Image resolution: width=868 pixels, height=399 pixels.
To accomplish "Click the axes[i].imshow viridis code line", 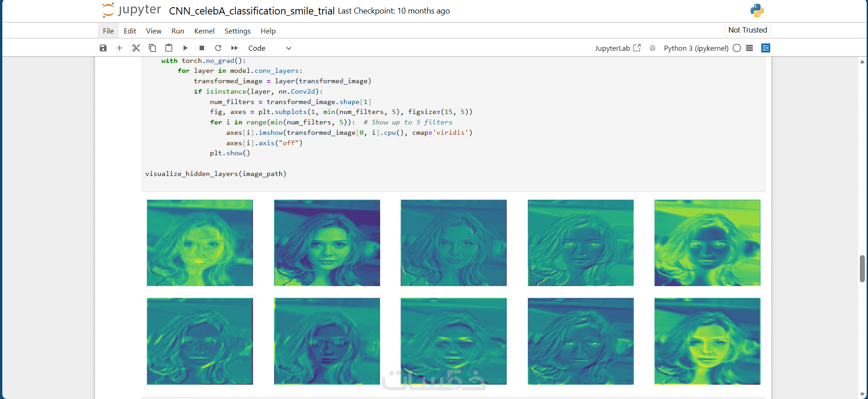I will [349, 133].
